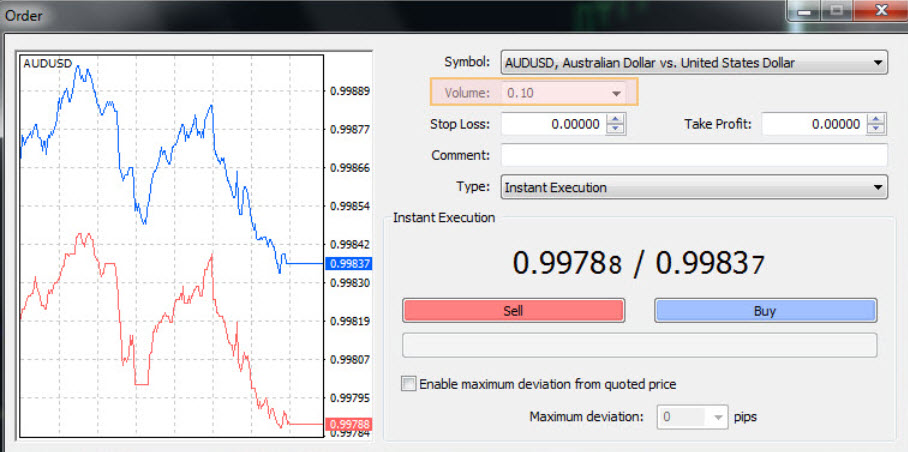The height and width of the screenshot is (452, 908).
Task: Maximize the Order window
Action: tap(837, 10)
